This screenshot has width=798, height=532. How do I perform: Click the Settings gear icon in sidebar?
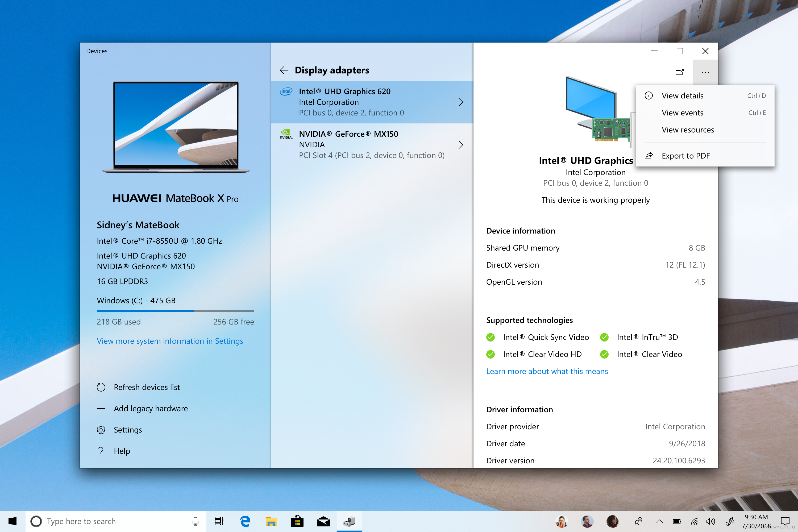[x=101, y=430]
